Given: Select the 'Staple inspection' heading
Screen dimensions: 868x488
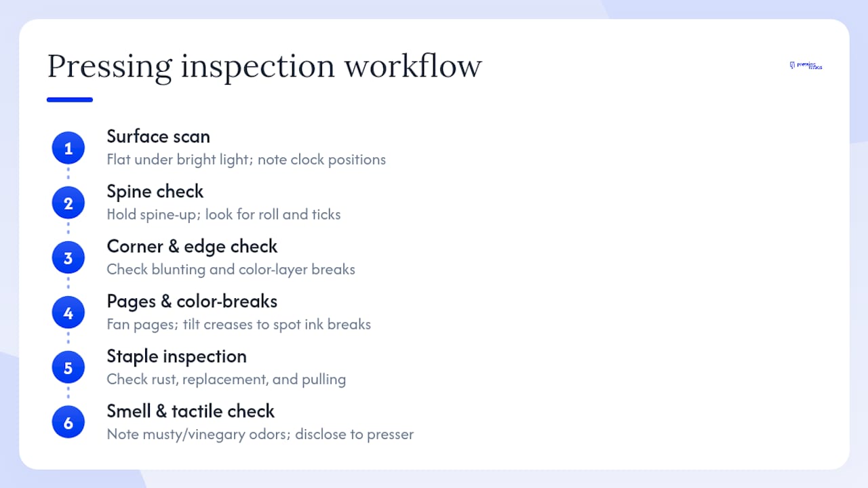Looking at the screenshot, I should (x=176, y=357).
